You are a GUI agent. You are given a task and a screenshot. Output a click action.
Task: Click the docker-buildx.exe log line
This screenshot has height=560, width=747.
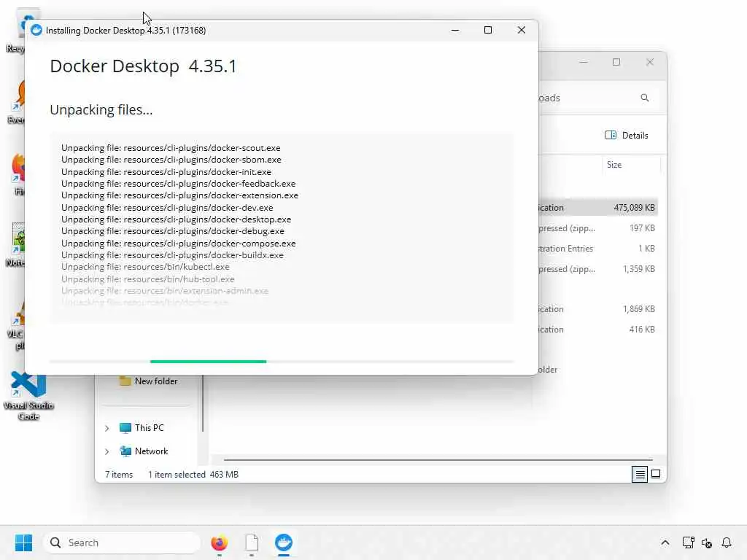coord(172,255)
